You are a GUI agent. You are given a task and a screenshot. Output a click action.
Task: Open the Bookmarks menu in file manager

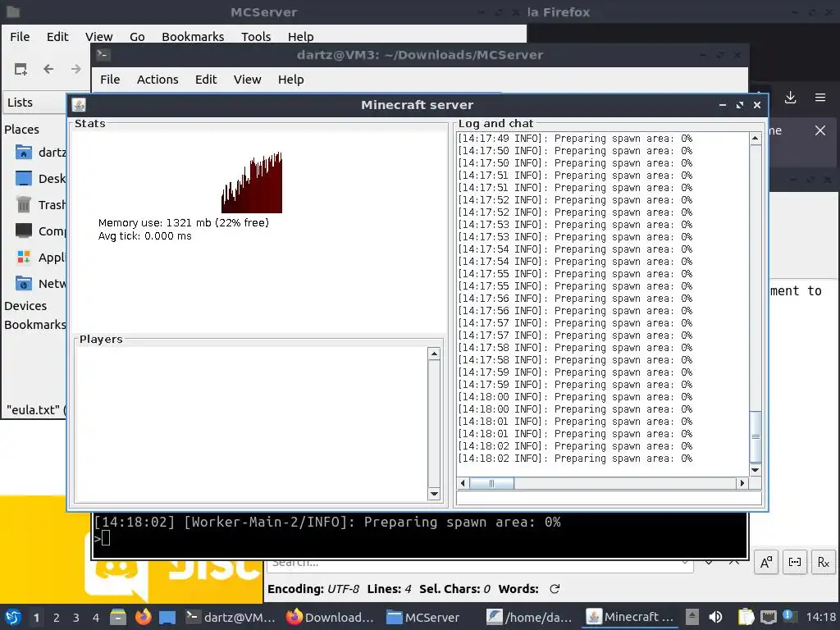tap(193, 36)
